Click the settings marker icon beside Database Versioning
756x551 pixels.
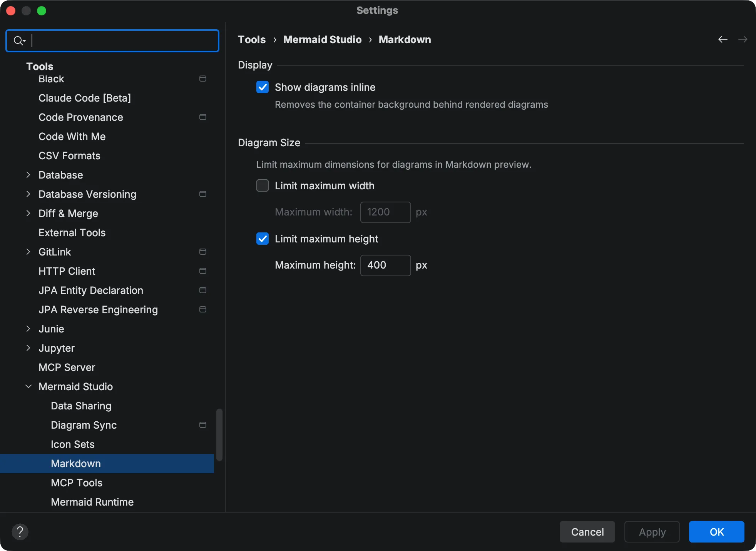pos(202,194)
